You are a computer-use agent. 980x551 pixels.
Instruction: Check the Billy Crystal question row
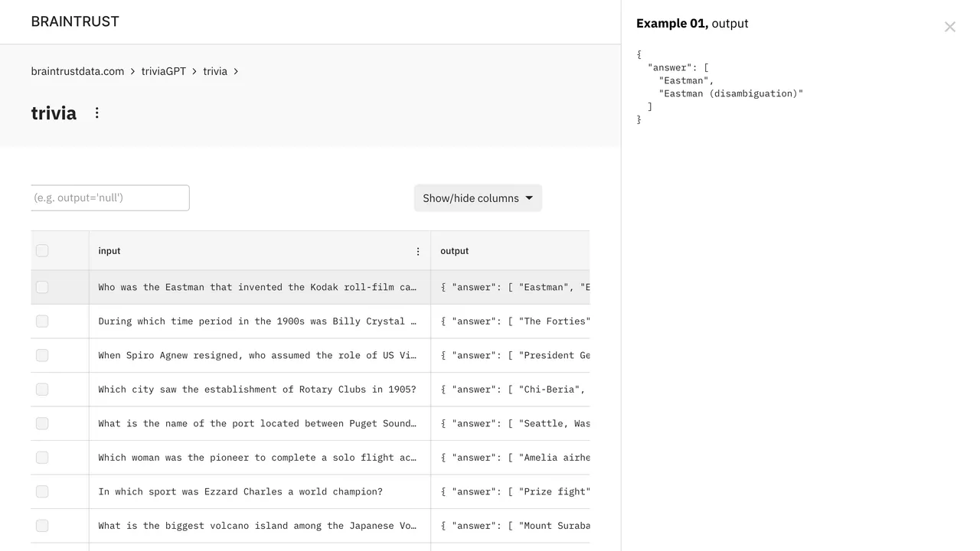click(x=42, y=321)
